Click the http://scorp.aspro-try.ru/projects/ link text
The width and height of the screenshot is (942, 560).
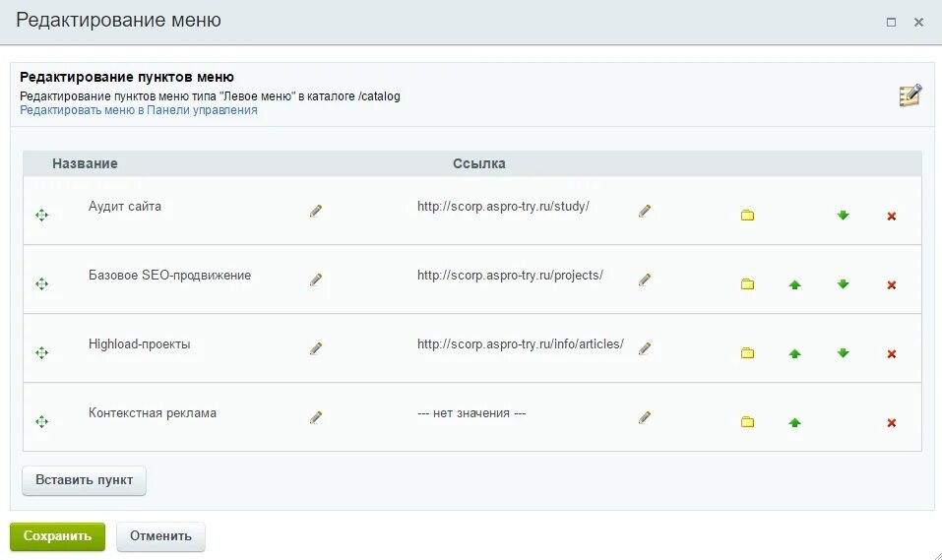[510, 276]
